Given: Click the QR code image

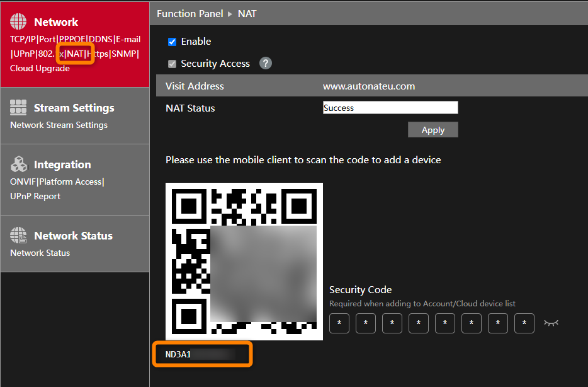Looking at the screenshot, I should click(x=244, y=262).
